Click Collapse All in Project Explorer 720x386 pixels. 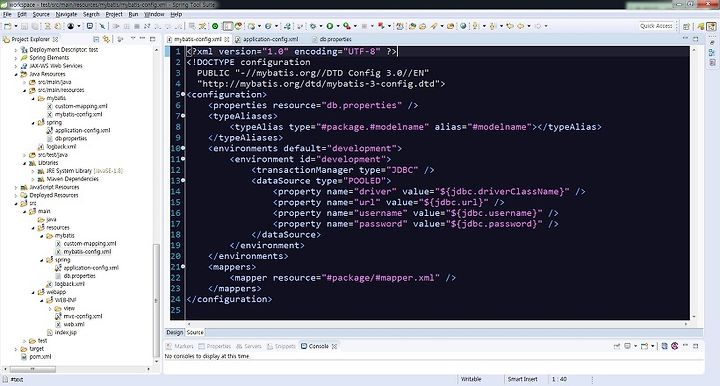click(x=96, y=39)
